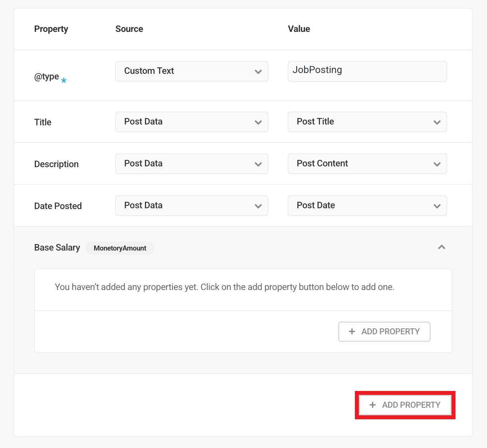Click the plus icon inside Base Salary's Add Property button

pyautogui.click(x=352, y=332)
